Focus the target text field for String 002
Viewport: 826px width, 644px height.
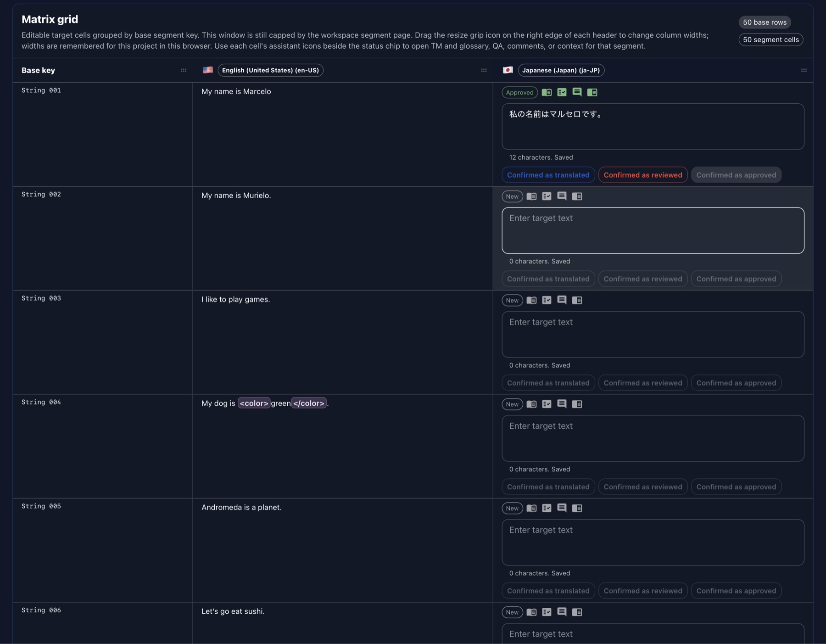[x=653, y=230]
